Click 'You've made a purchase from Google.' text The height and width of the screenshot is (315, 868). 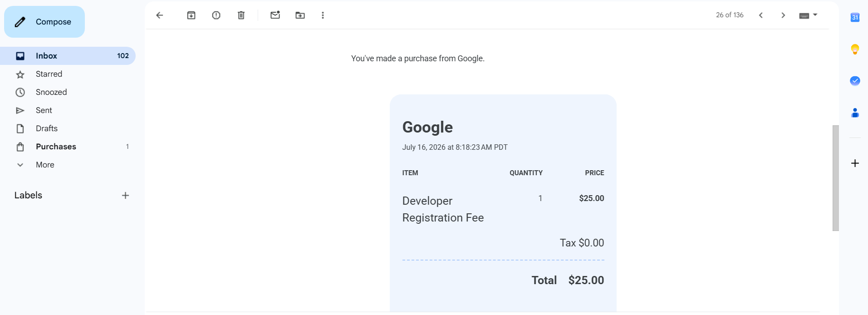(417, 59)
